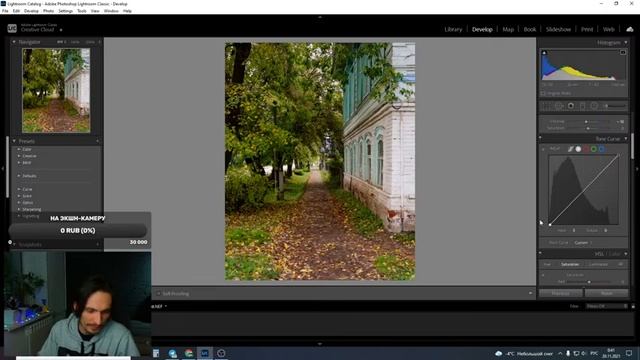The height and width of the screenshot is (360, 640).
Task: Open the Lightroom taskbar icon
Action: (x=204, y=353)
